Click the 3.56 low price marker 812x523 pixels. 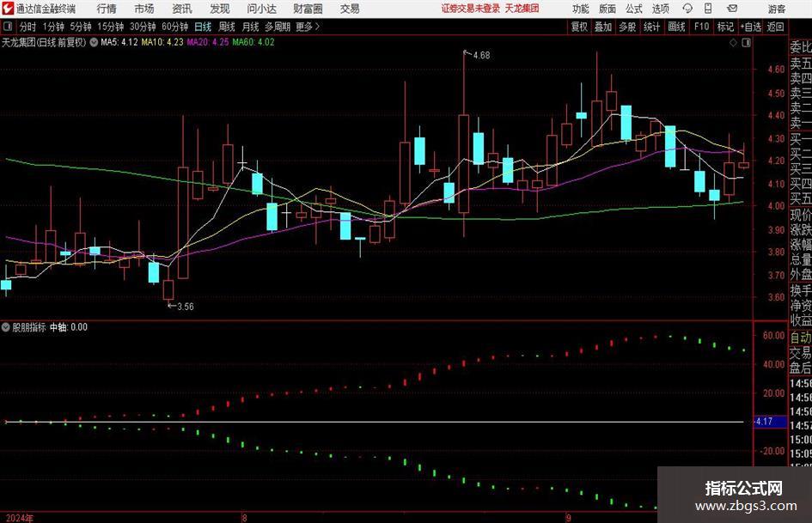coord(185,307)
